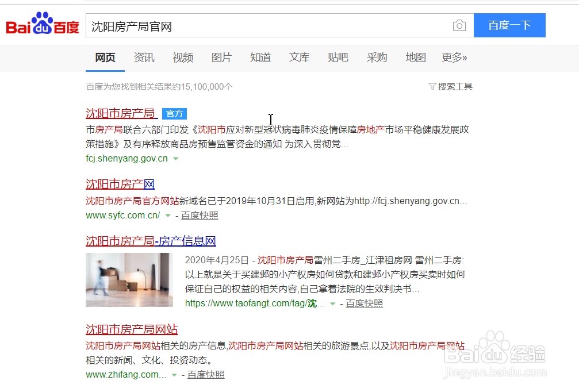Screen dimensions: 579x392
Task: Open the 沈阳市房产局-房产信息网 result link
Action: [151, 241]
